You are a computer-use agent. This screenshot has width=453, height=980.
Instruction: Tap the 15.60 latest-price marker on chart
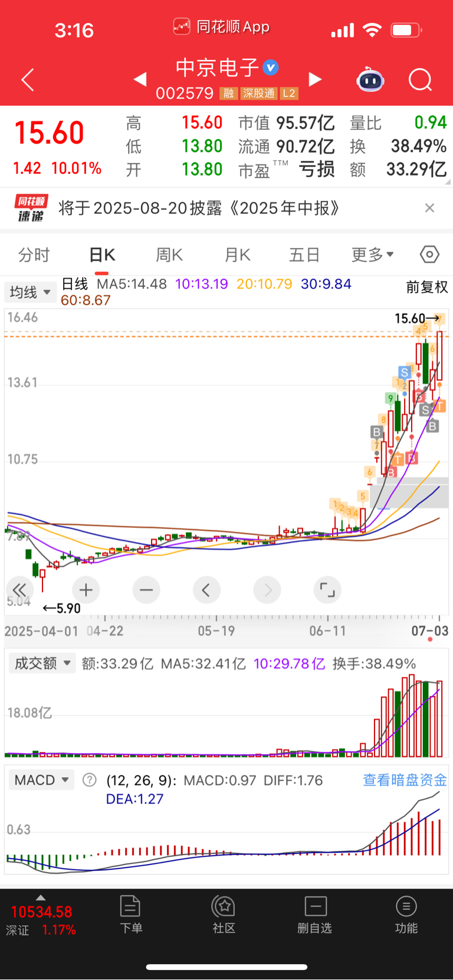pyautogui.click(x=418, y=319)
